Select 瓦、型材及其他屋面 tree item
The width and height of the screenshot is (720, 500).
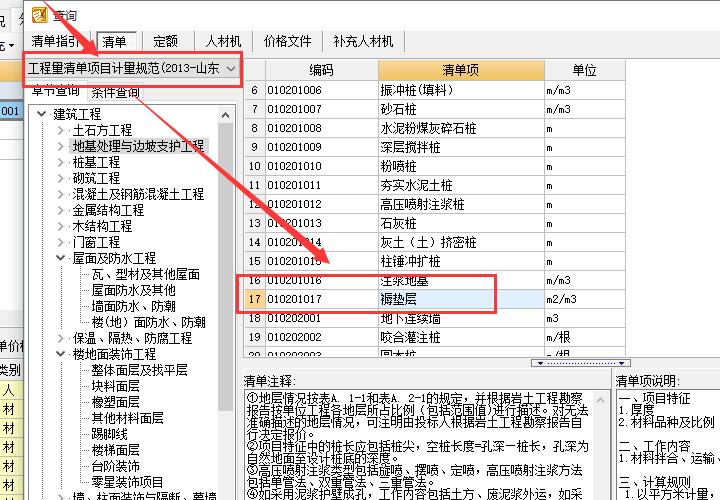pyautogui.click(x=146, y=275)
